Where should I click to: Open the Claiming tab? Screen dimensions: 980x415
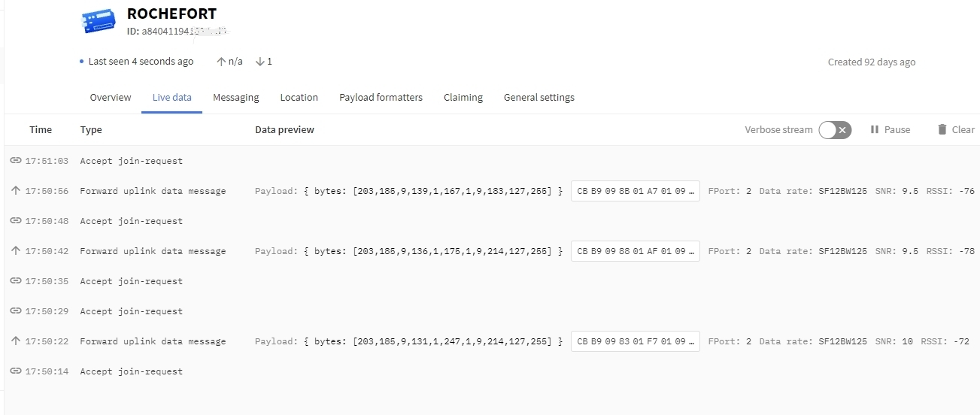pos(463,98)
